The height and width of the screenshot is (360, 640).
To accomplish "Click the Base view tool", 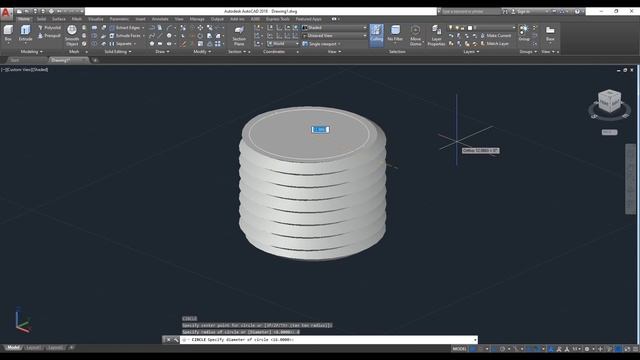I will (550, 33).
